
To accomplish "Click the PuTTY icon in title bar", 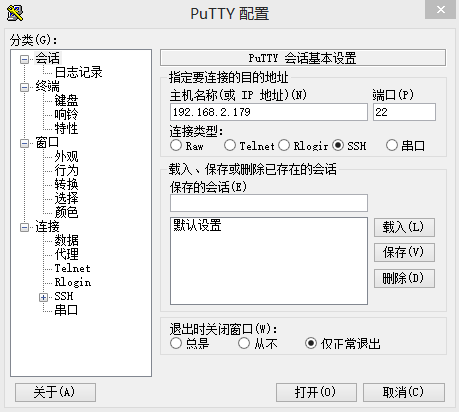I will 15,14.
